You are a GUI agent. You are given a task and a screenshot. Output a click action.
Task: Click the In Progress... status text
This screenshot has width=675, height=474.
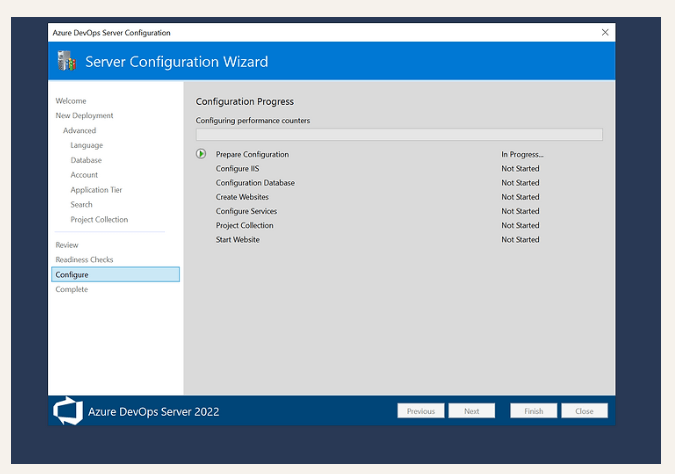point(522,154)
